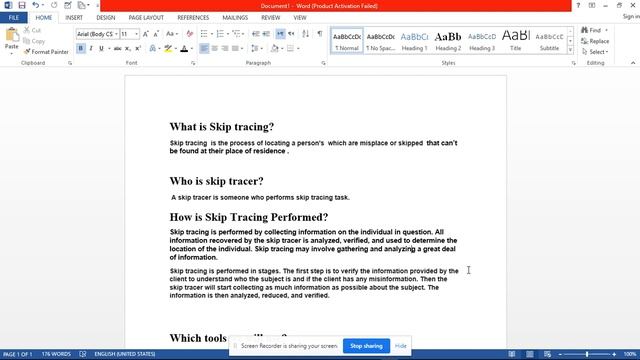The height and width of the screenshot is (360, 640).
Task: Align text to the right
Action: [x=225, y=49]
